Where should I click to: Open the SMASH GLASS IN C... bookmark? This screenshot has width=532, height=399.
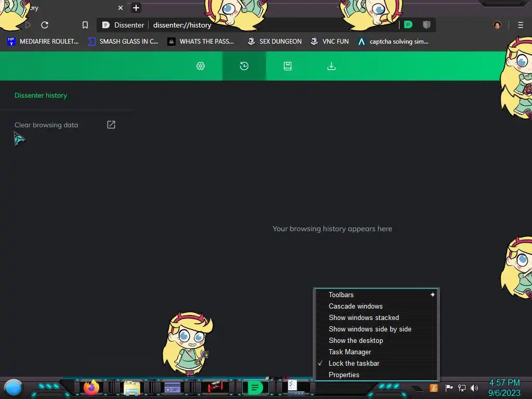pyautogui.click(x=123, y=42)
